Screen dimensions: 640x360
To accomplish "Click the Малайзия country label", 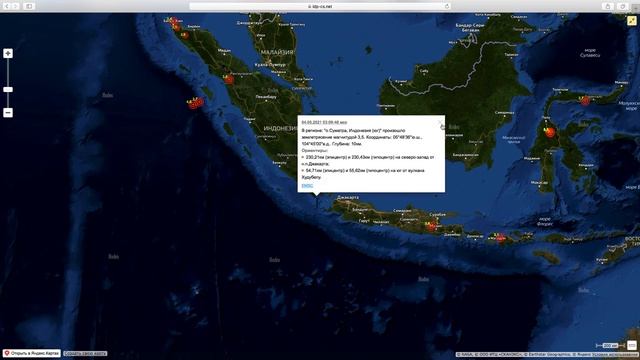I will coord(277,52).
